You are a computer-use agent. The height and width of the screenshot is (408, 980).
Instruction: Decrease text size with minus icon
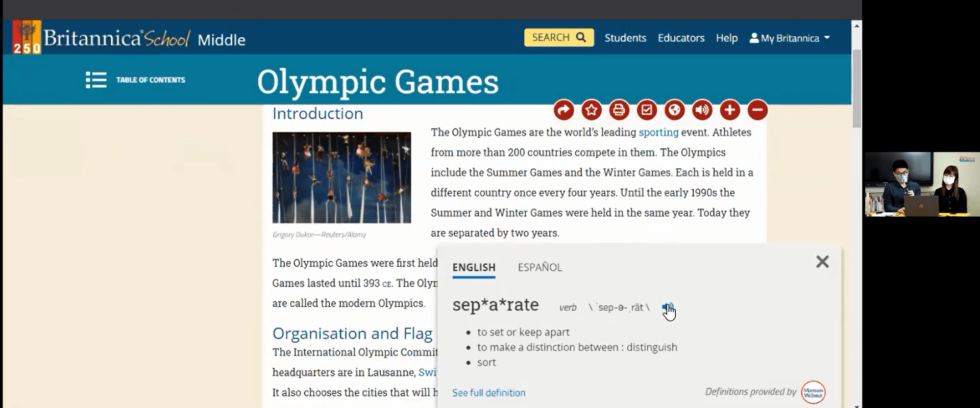pos(757,110)
